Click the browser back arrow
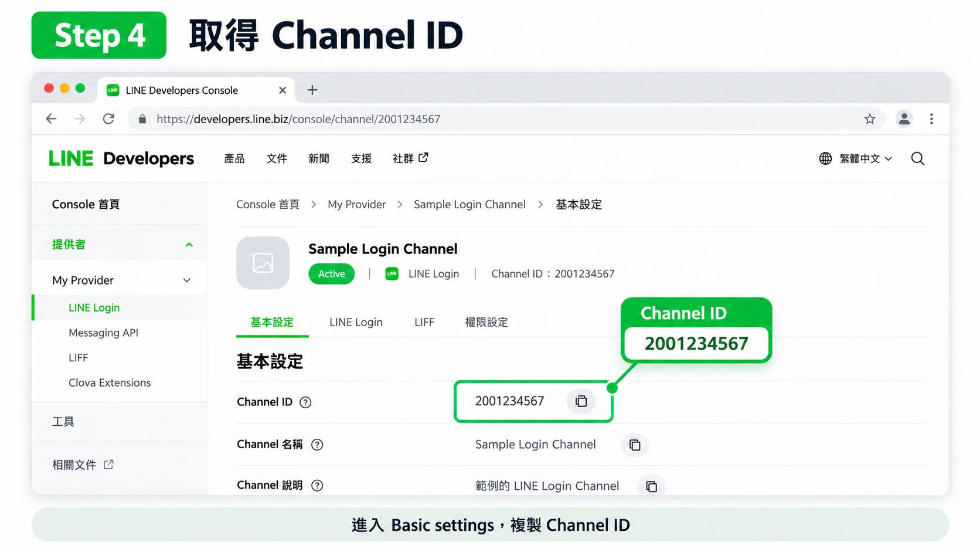This screenshot has height=552, width=980. tap(51, 119)
